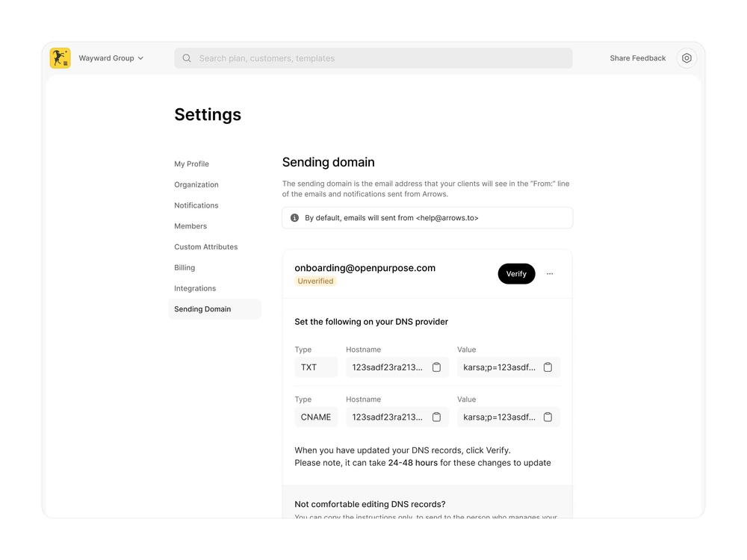Screen dimensions: 747x560
Task: Open the Members settings page
Action: 190,226
